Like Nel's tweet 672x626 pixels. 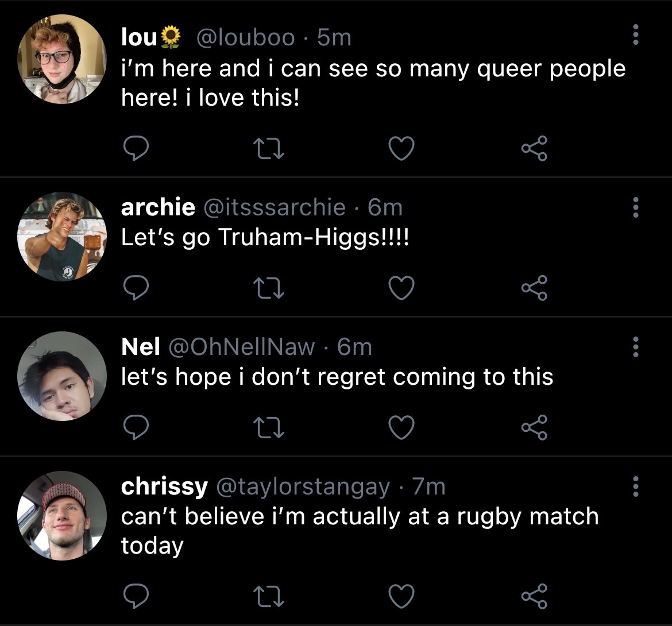click(401, 427)
